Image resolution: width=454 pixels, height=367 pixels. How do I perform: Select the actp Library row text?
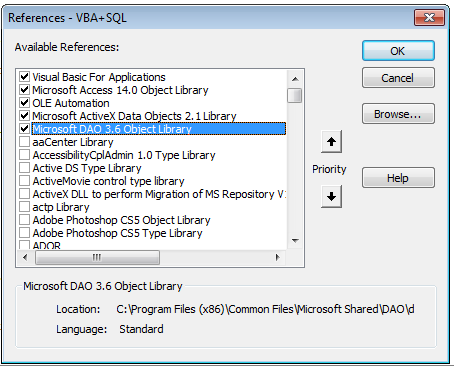point(61,207)
